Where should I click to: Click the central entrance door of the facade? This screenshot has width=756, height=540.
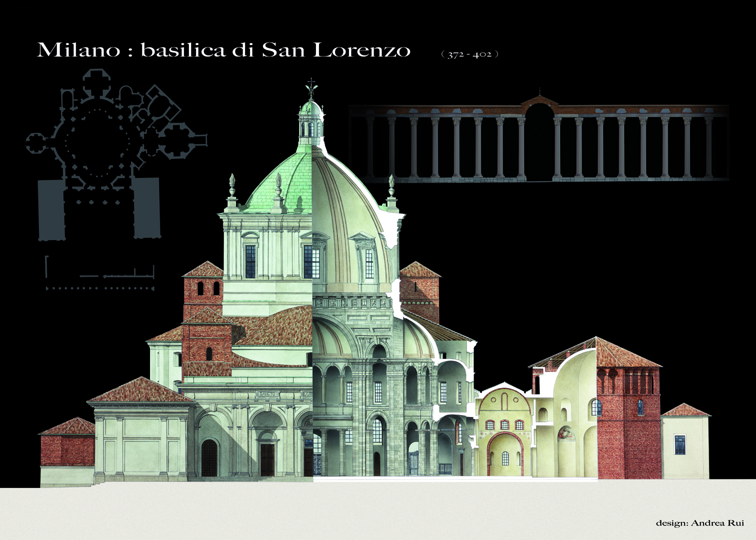tap(267, 457)
